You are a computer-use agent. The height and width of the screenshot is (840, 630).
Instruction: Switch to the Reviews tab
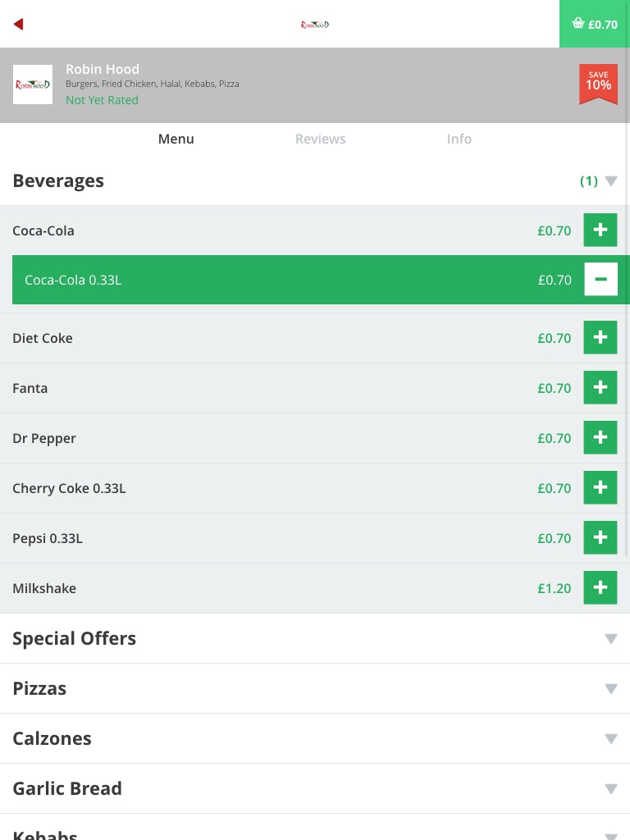point(320,139)
